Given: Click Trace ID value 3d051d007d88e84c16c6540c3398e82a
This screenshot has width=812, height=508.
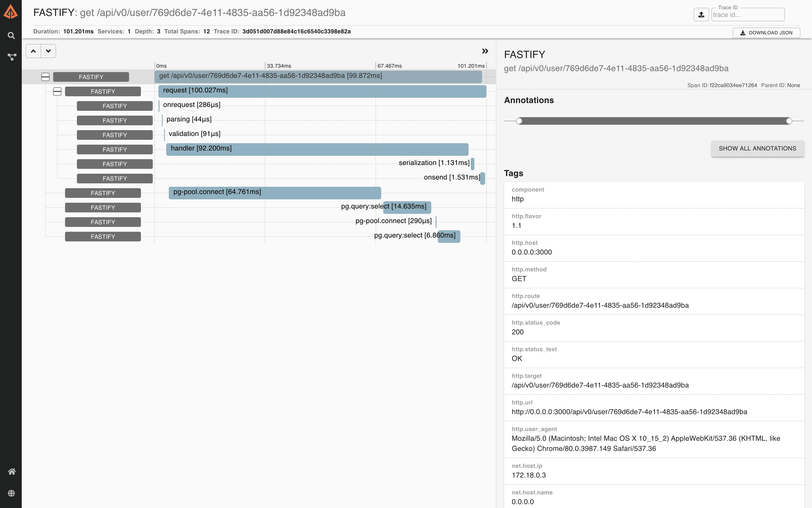Looking at the screenshot, I should pos(297,32).
